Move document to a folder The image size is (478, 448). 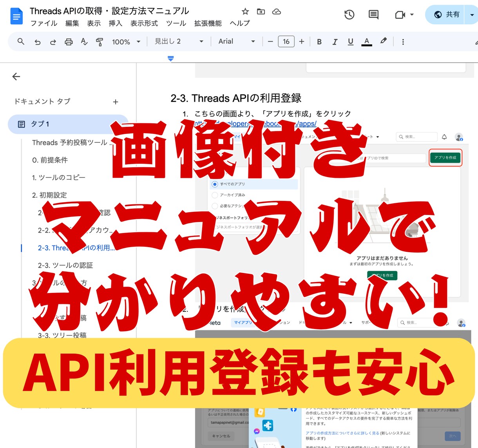pyautogui.click(x=261, y=11)
